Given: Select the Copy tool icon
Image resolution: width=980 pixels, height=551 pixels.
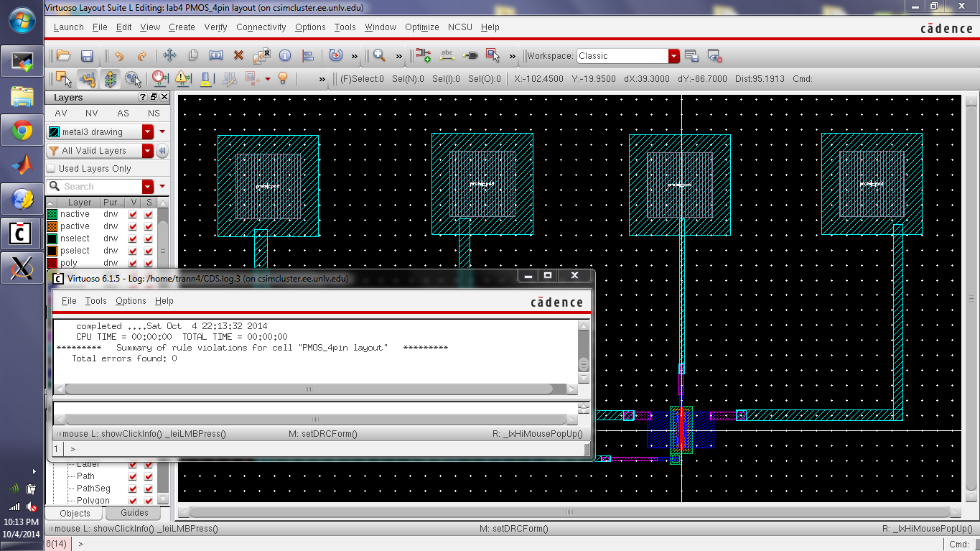Looking at the screenshot, I should point(193,55).
